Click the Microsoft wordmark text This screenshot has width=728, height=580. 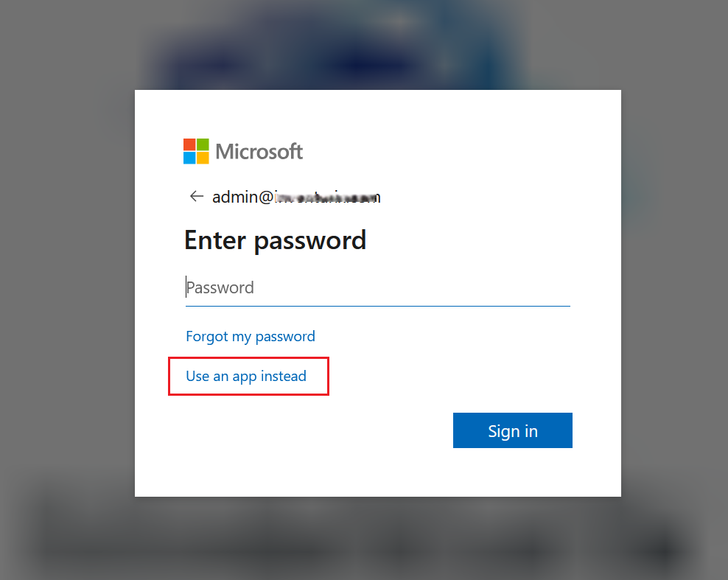259,152
